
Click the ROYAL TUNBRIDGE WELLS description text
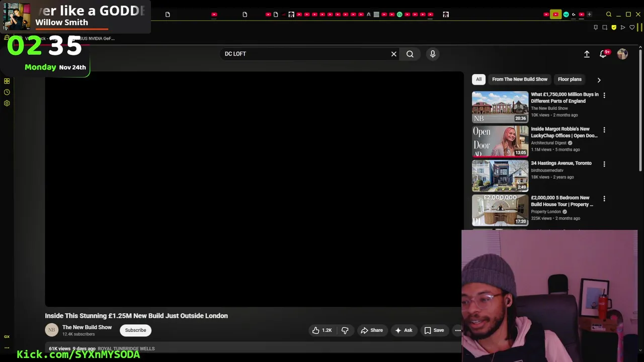(x=126, y=348)
